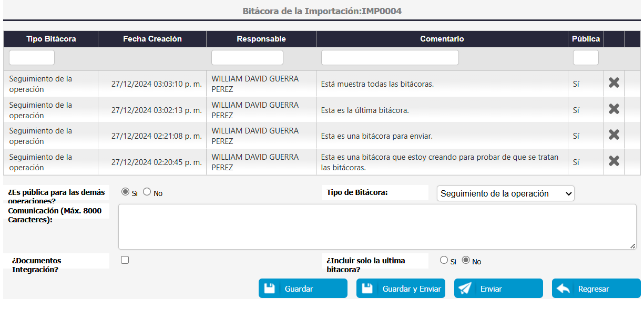Click the floppy disk icon on Guardar
This screenshot has width=644, height=309.
pyautogui.click(x=270, y=289)
